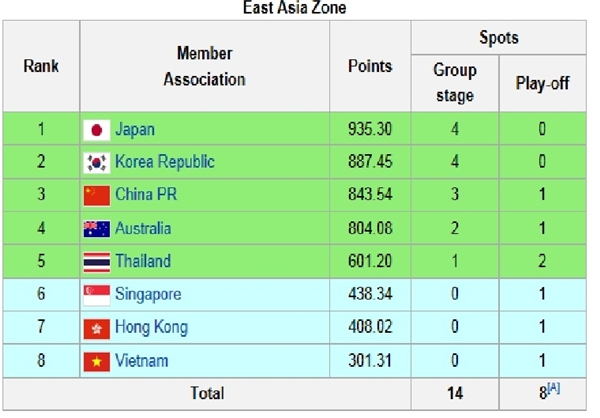Click the Korea Republic flag icon

coord(97,163)
